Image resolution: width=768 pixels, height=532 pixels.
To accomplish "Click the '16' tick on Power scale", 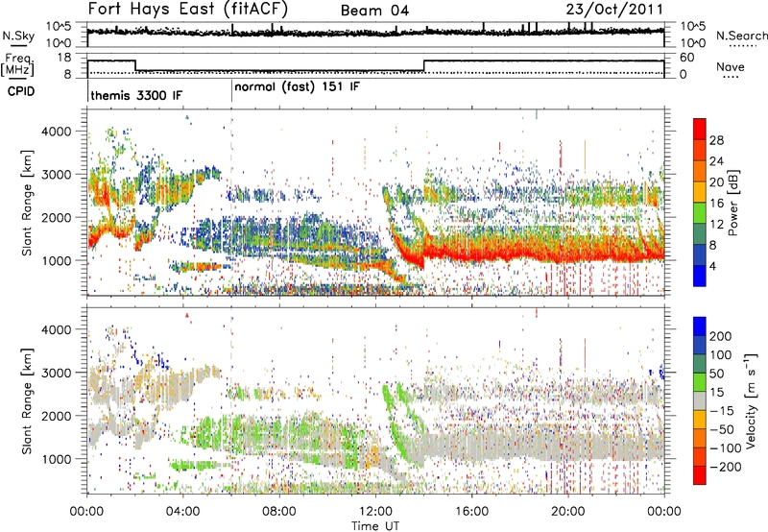I will pos(716,204).
